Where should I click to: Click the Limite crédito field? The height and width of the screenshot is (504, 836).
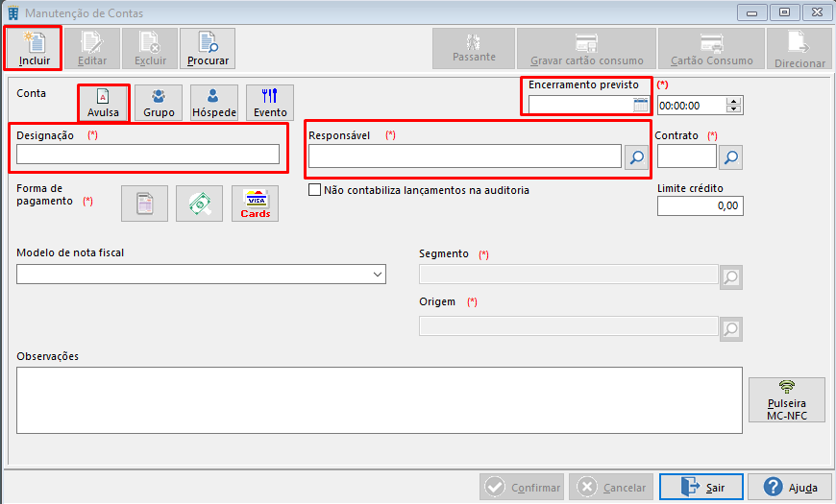pyautogui.click(x=701, y=205)
